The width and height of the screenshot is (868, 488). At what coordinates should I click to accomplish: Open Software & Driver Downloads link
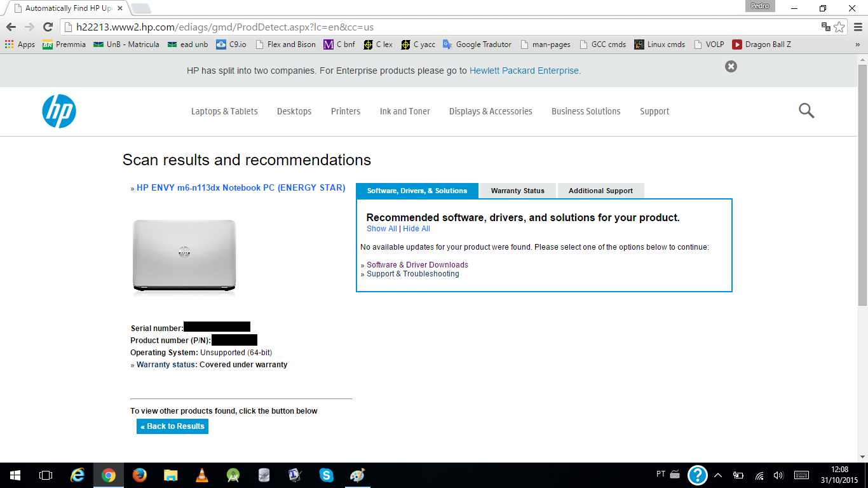417,265
